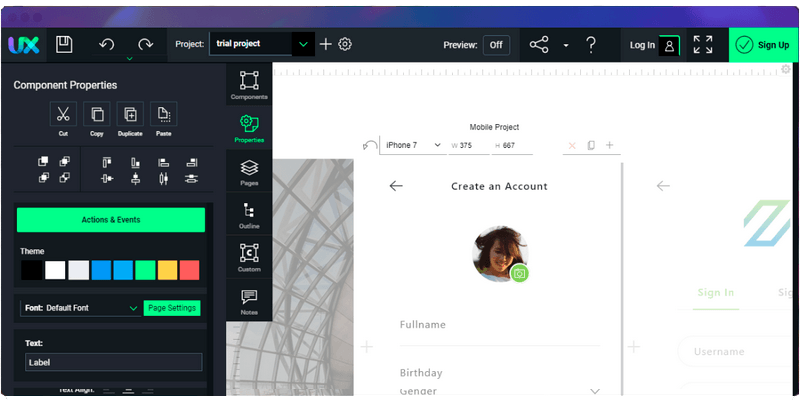Click the profile photo avatar

pyautogui.click(x=499, y=254)
